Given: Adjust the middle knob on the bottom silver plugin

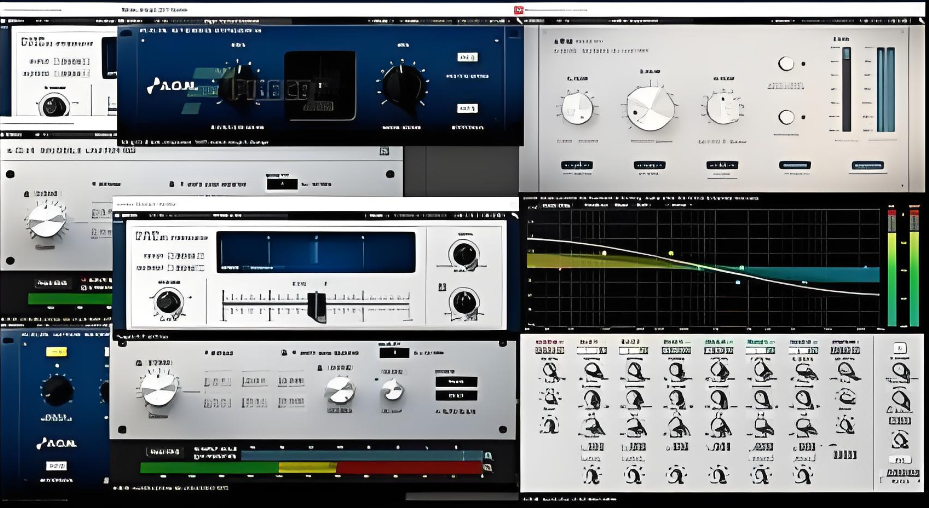Looking at the screenshot, I should tap(340, 390).
